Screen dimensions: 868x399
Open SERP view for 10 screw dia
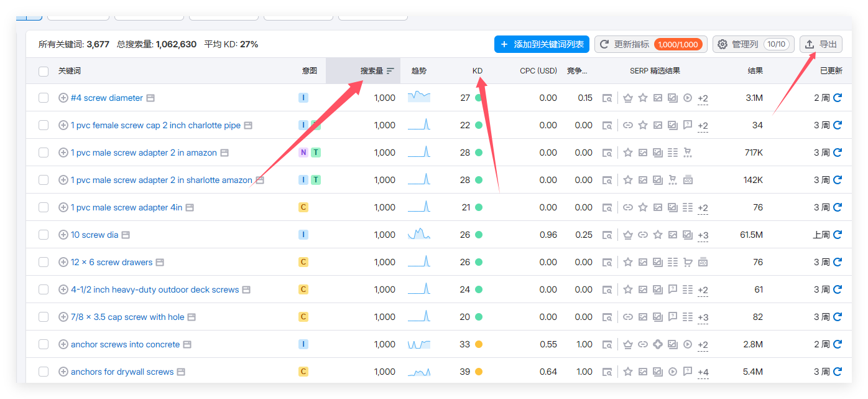[607, 235]
